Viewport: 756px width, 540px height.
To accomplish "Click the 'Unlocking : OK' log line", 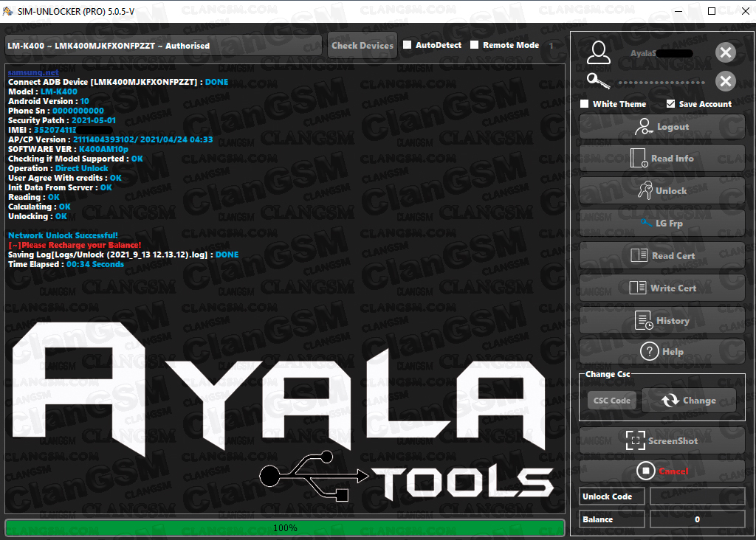I will coord(38,216).
